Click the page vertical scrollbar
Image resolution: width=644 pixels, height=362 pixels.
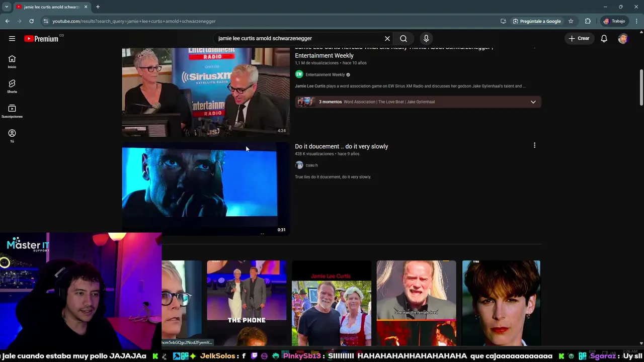(641, 88)
